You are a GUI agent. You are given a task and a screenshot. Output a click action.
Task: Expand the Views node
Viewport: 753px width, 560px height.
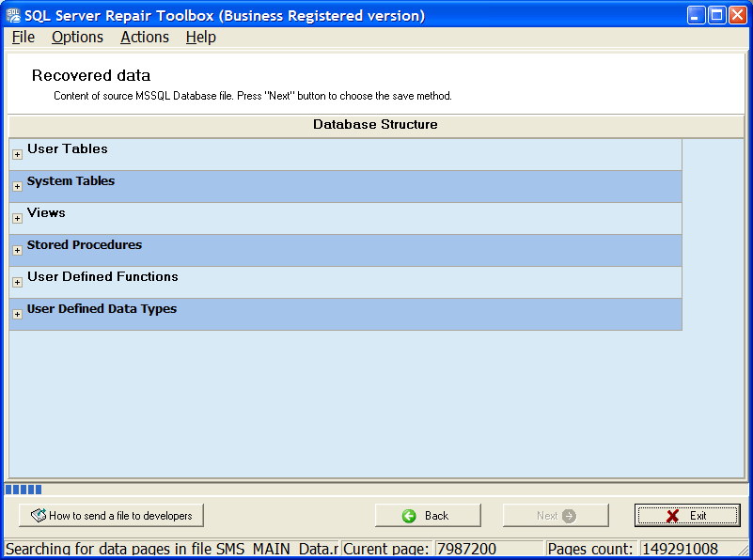(17, 218)
